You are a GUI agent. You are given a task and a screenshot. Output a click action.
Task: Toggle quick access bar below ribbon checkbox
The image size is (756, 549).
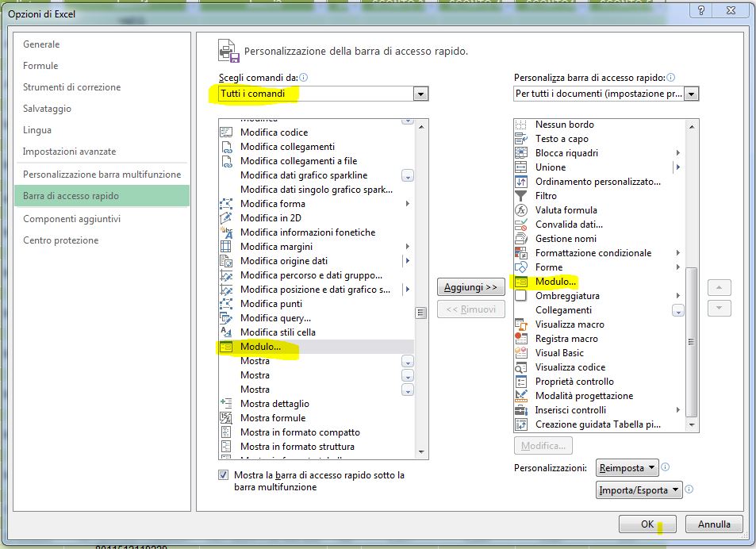(x=223, y=474)
